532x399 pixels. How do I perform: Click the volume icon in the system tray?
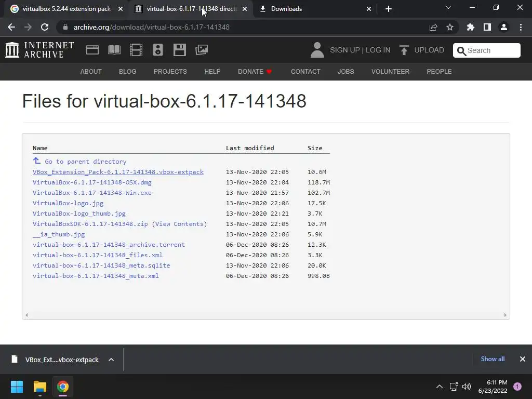[x=467, y=387]
